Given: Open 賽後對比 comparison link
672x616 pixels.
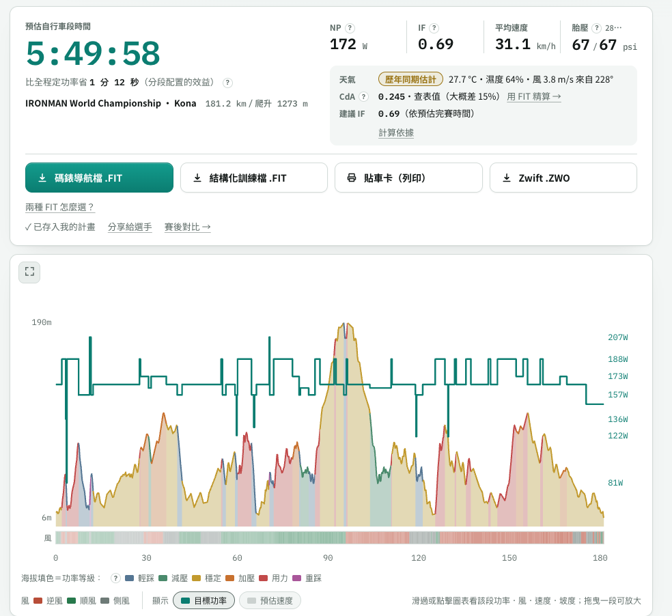Looking at the screenshot, I should point(187,227).
